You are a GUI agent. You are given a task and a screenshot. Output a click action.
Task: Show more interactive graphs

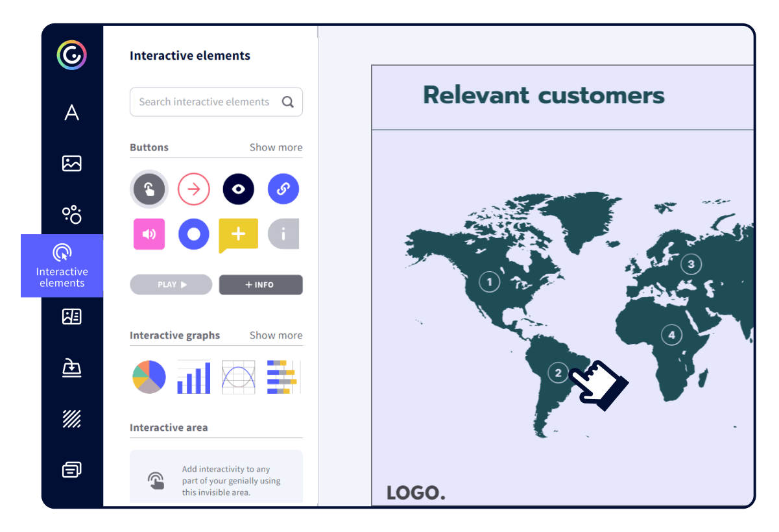pos(276,335)
